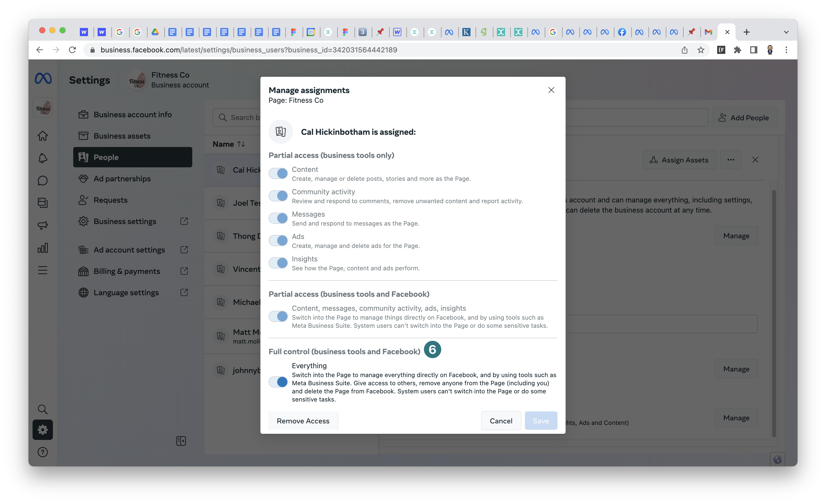Click the Save button
This screenshot has height=504, width=826.
click(x=541, y=421)
